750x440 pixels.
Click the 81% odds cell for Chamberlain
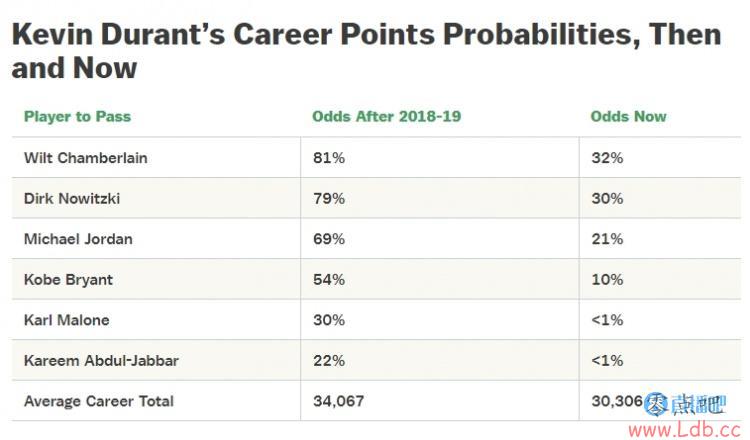(x=329, y=158)
